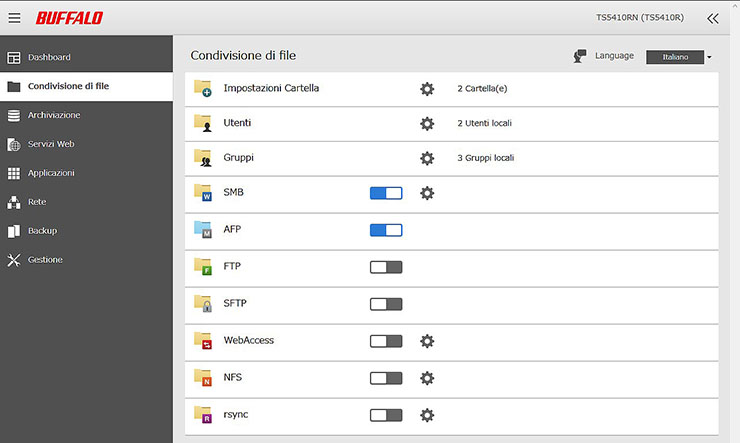Click the Utenti gear icon

(x=427, y=123)
